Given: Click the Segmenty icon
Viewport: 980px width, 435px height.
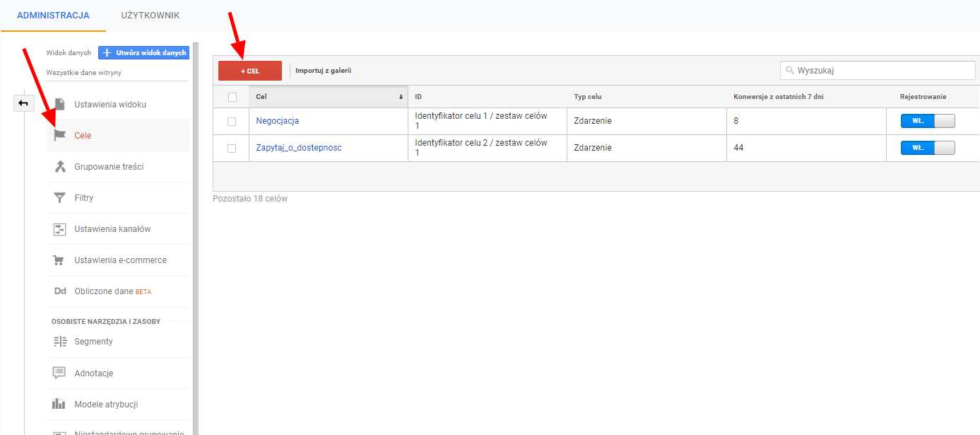Looking at the screenshot, I should pyautogui.click(x=59, y=342).
